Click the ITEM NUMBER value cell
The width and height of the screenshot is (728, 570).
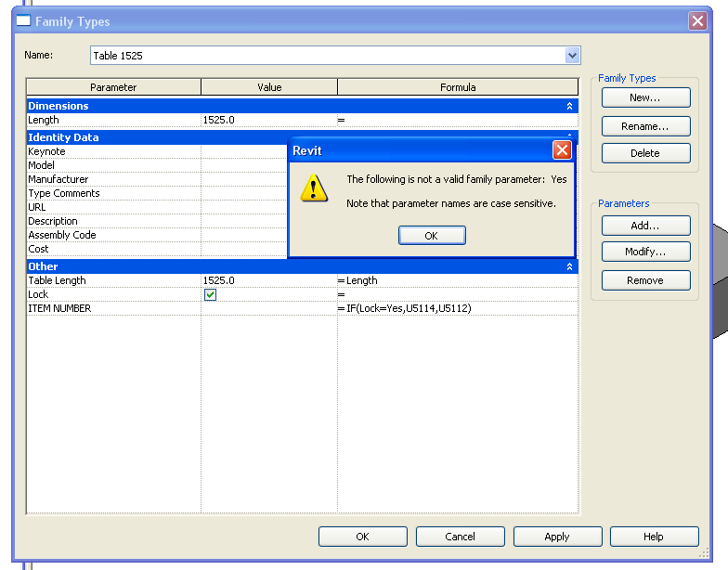pos(269,308)
